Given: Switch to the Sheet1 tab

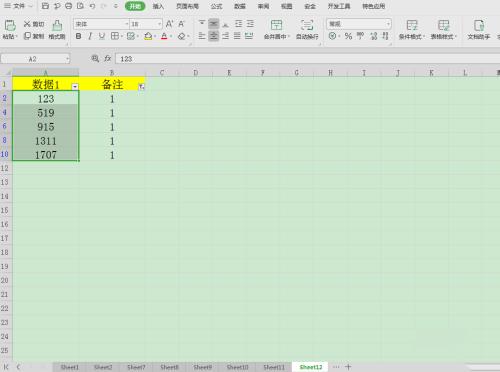Looking at the screenshot, I should pos(70,367).
